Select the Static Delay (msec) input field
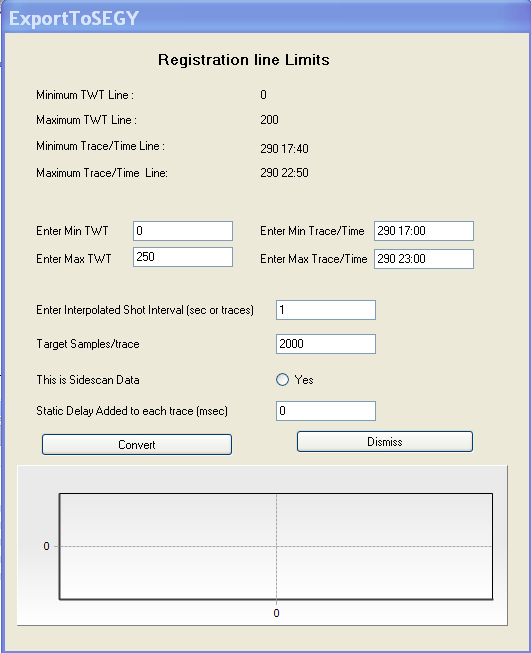Screen dimensions: 531x653 [x=326, y=411]
